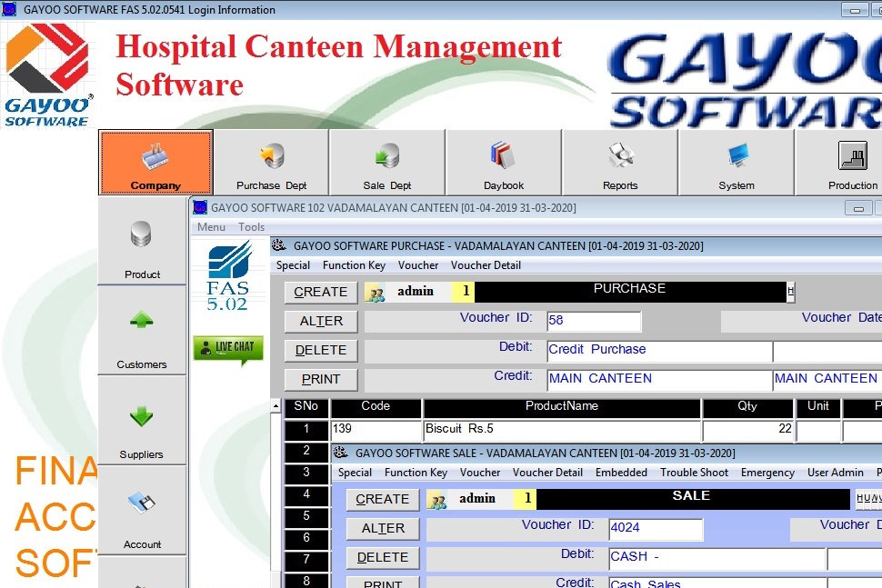Click the admin user icon in Purchase window
This screenshot has height=588, width=882.
[x=376, y=293]
